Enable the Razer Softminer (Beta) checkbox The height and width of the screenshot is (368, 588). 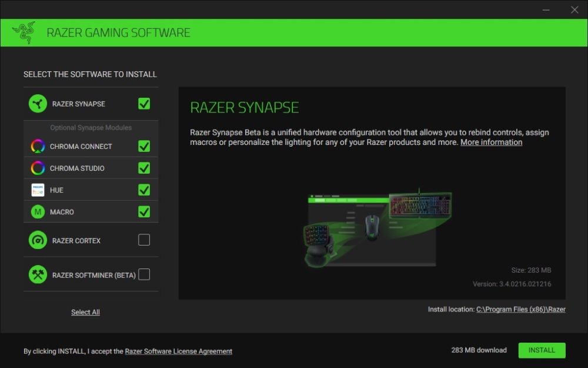click(144, 274)
